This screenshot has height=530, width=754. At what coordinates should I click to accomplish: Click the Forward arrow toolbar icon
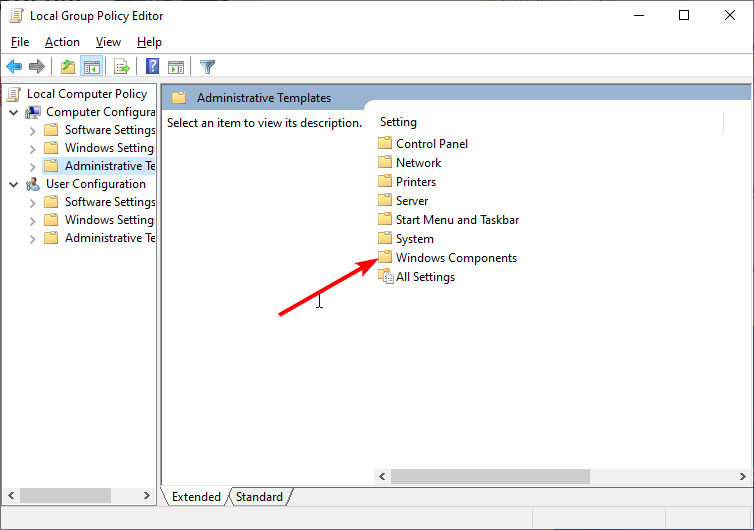coord(37,66)
